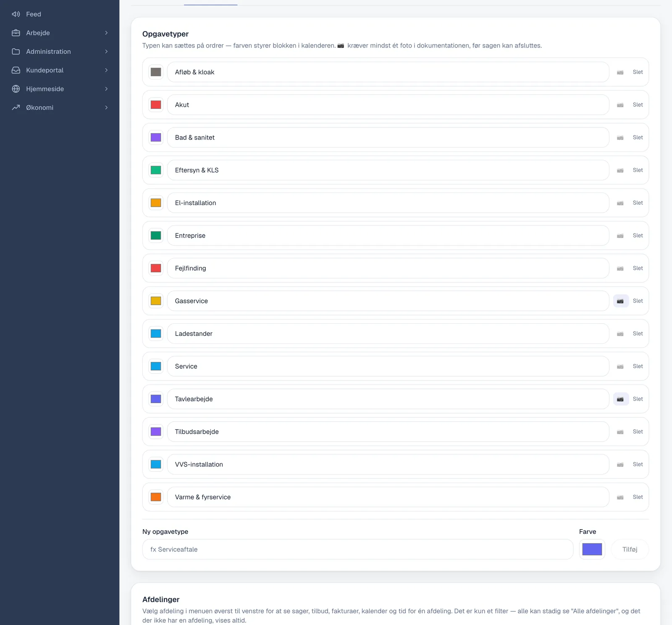Click the Økonomi trend arrow icon
Viewport: 672px width, 625px height.
16,108
